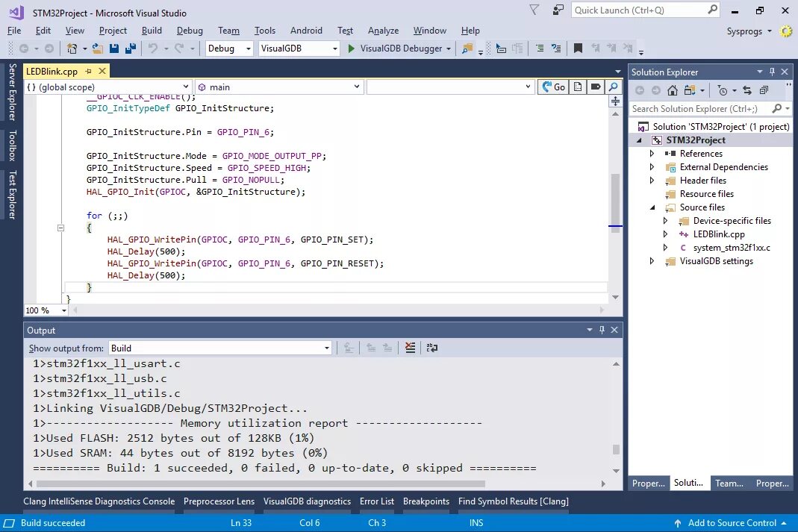Click Solution Explorer Home icon
The width and height of the screenshot is (798, 532).
point(673,90)
